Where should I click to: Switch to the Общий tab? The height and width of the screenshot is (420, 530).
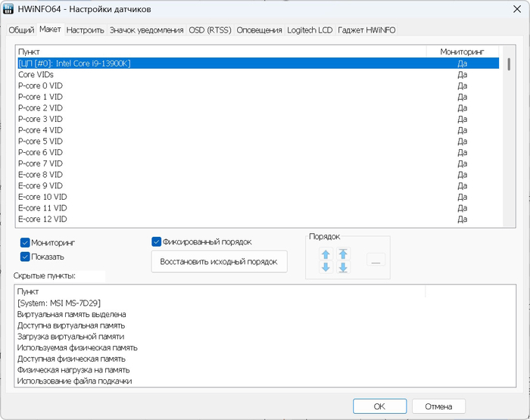coord(21,30)
